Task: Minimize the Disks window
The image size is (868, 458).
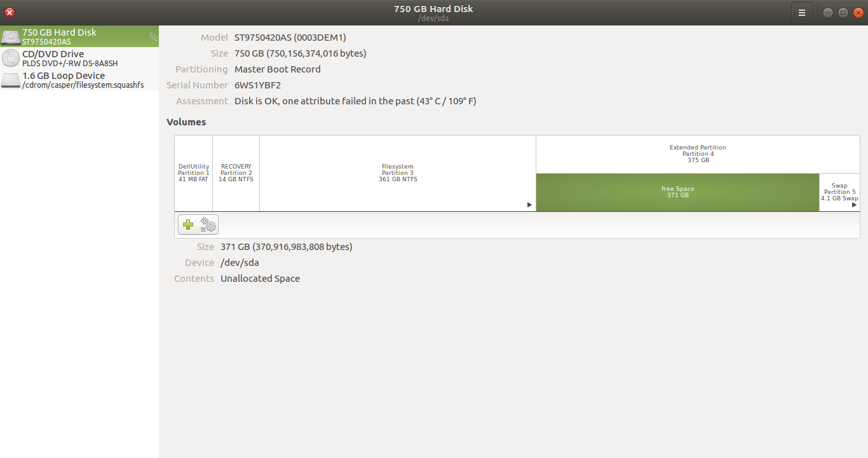Action: [828, 13]
